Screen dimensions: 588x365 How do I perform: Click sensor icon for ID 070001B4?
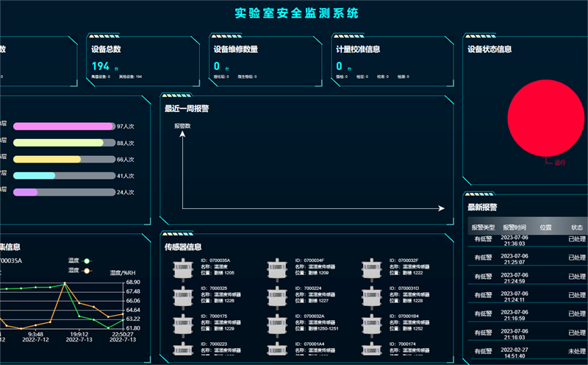pos(370,325)
